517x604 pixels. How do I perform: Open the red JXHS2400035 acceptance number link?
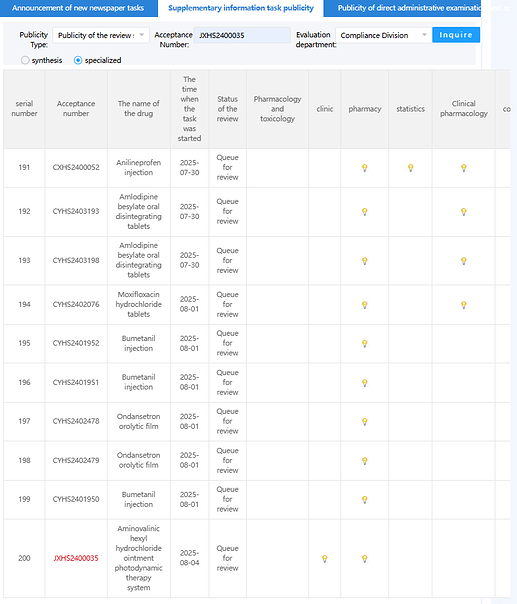coord(76,558)
